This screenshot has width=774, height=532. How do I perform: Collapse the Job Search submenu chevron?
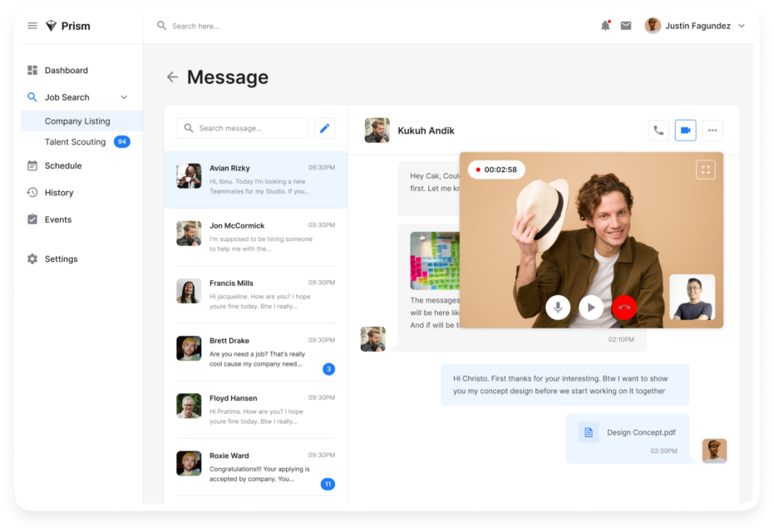(x=125, y=97)
